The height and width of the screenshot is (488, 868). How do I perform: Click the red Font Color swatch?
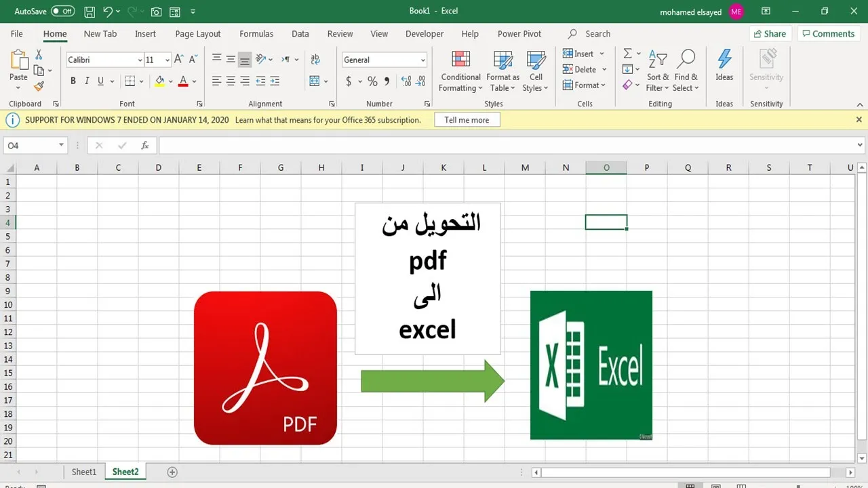click(184, 81)
